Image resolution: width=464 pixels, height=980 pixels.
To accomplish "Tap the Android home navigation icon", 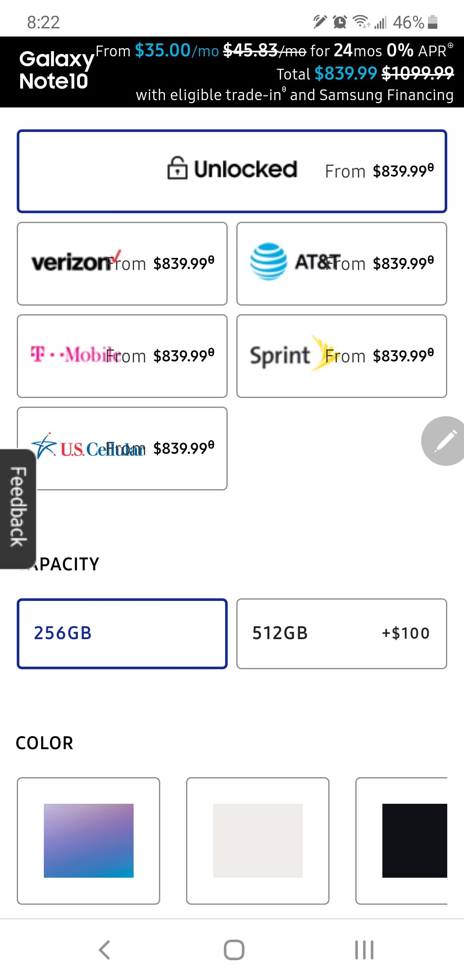I will pos(234,950).
